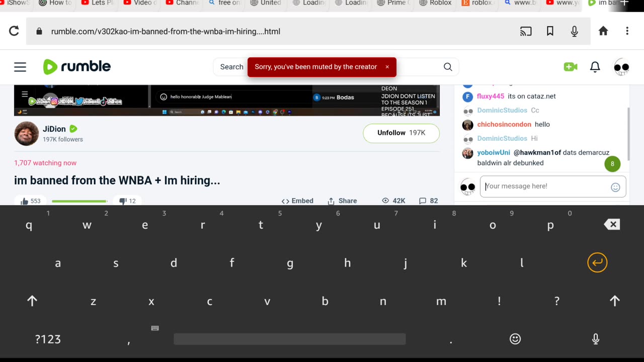Viewport: 644px width, 362px height.
Task: Open the profile avatar in the header
Action: [622, 67]
